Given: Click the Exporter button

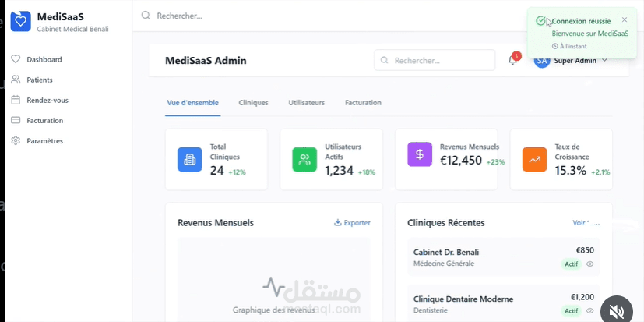Looking at the screenshot, I should click(352, 223).
